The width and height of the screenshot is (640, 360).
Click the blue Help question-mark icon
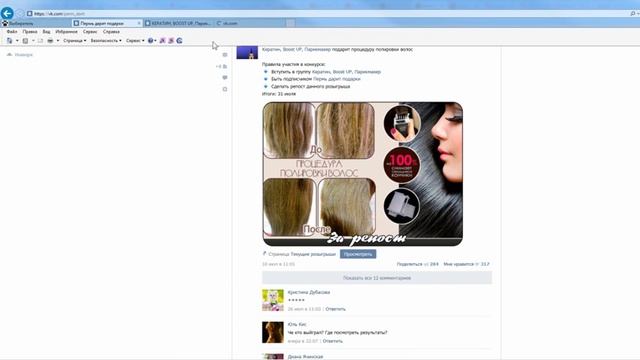150,40
